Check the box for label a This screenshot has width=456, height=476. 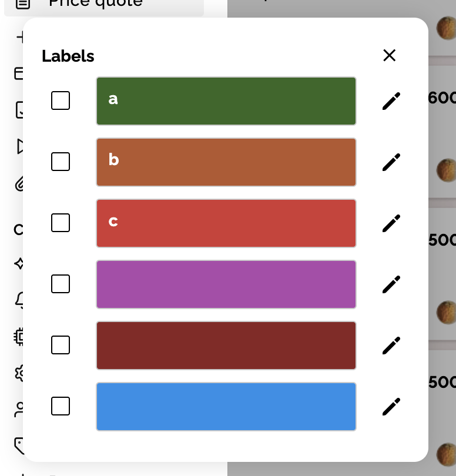(x=61, y=100)
